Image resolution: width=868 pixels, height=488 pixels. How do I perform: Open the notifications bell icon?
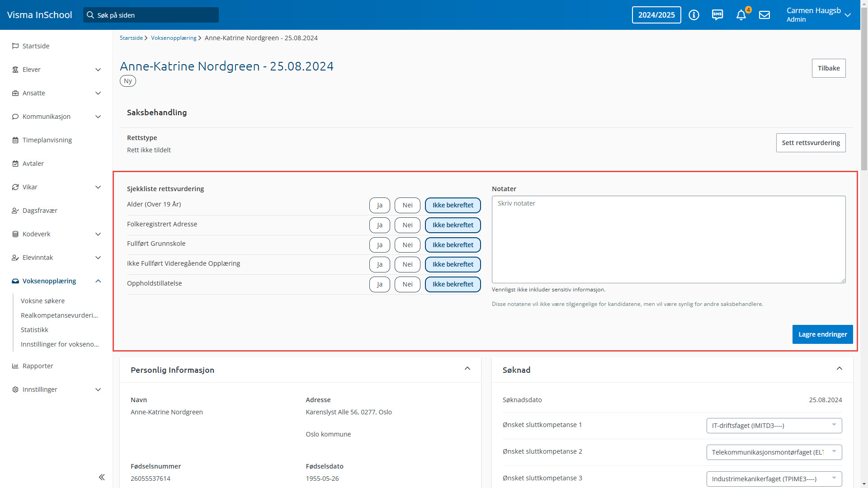click(741, 15)
